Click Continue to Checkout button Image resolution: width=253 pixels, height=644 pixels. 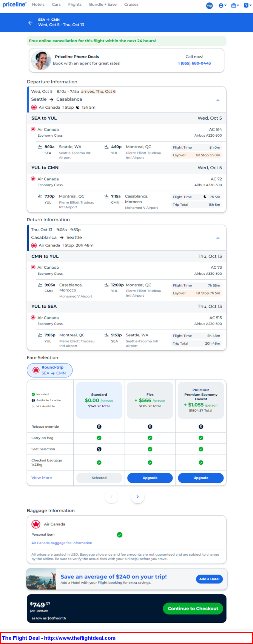193,609
